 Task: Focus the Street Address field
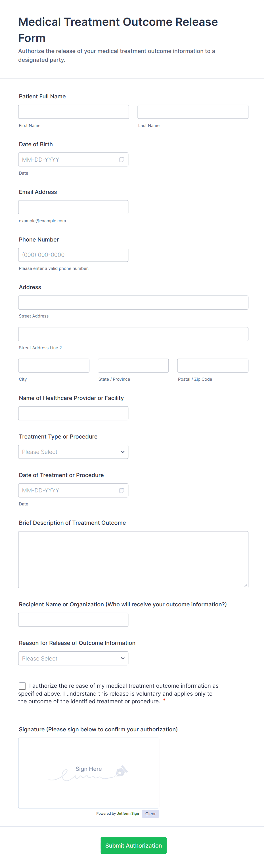click(x=133, y=302)
